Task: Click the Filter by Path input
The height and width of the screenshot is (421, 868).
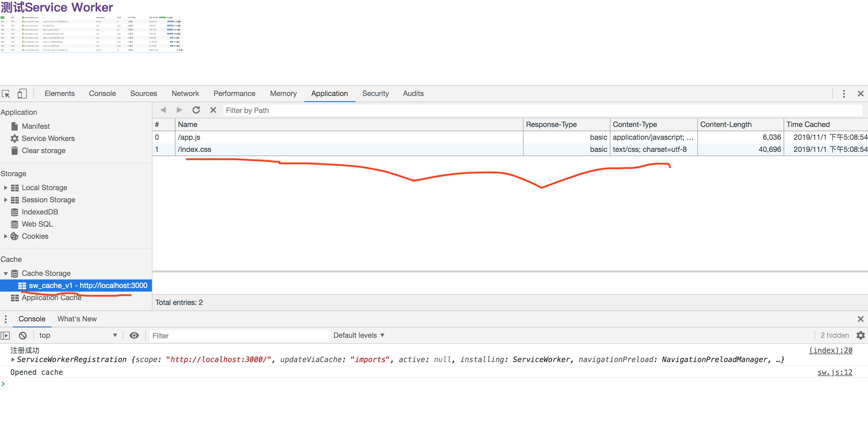Action: point(542,111)
